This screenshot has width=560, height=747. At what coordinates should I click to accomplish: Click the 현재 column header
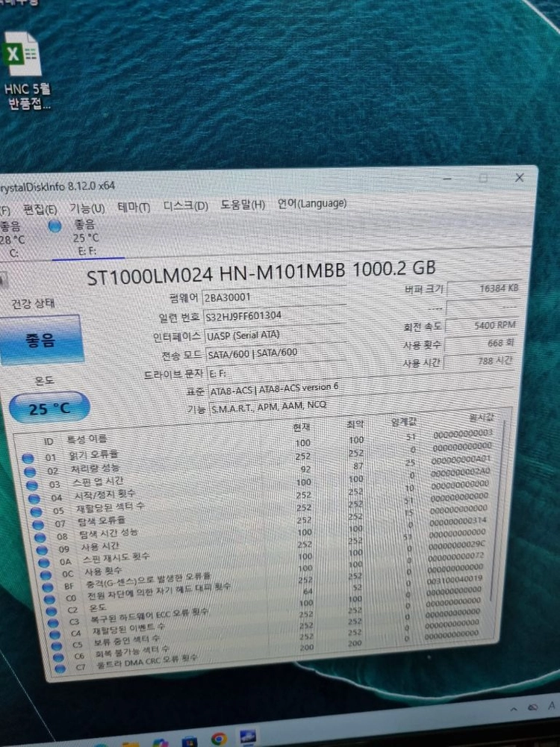click(302, 427)
